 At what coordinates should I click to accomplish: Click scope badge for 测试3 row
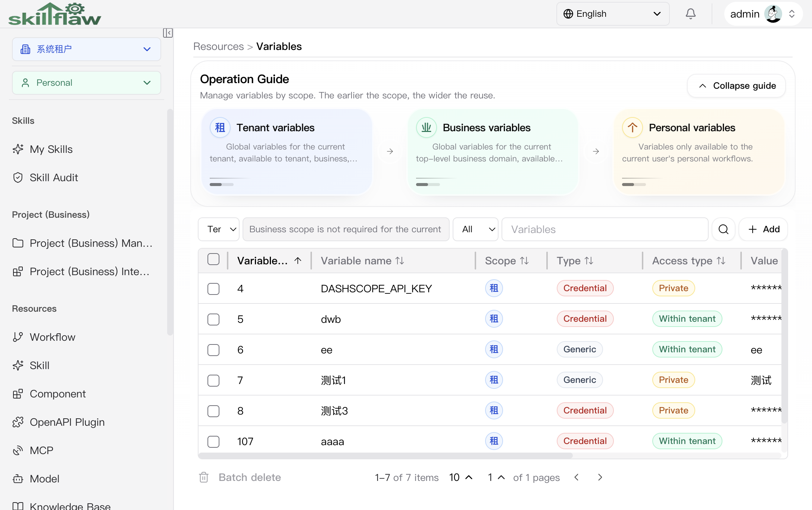pyautogui.click(x=494, y=410)
